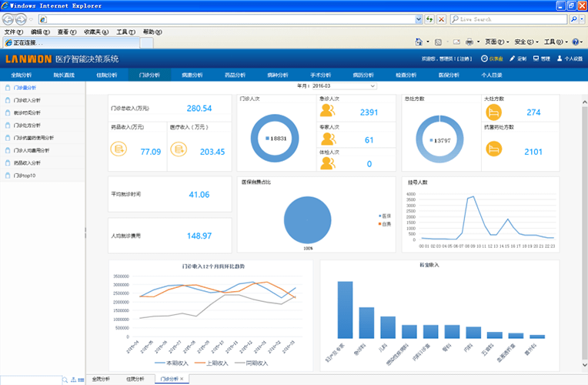Viewport: 588px width, 385px height.
Task: Open the 工具(O) command bar dropdown
Action: click(556, 42)
